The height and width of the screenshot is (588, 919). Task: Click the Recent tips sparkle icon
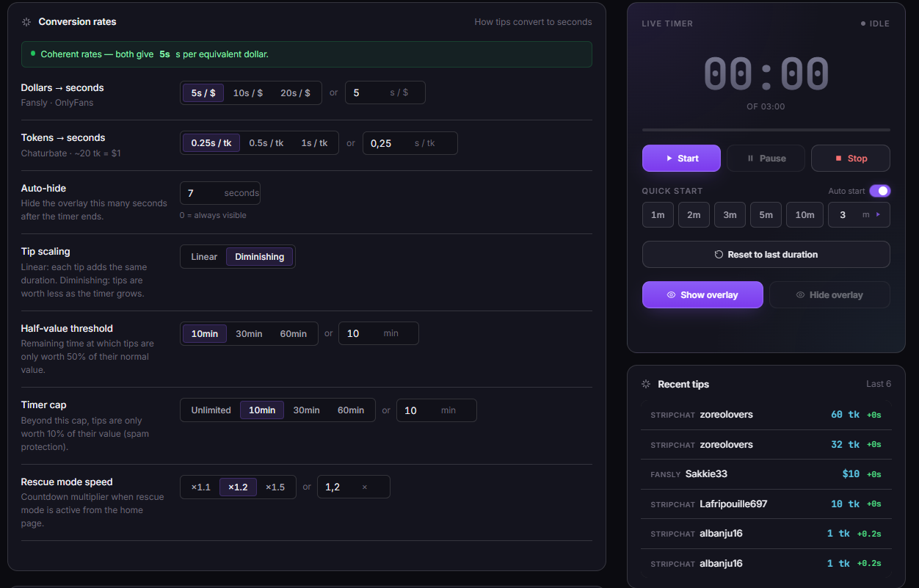click(646, 384)
